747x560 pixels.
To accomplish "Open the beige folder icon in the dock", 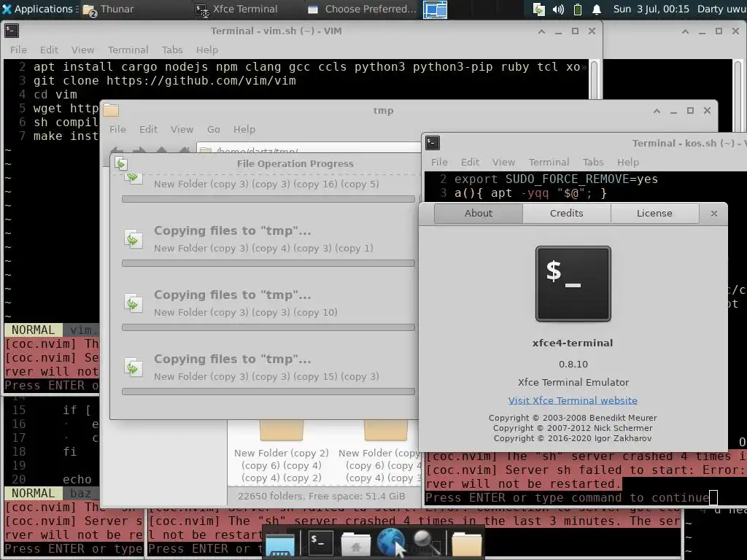I will pos(466,544).
